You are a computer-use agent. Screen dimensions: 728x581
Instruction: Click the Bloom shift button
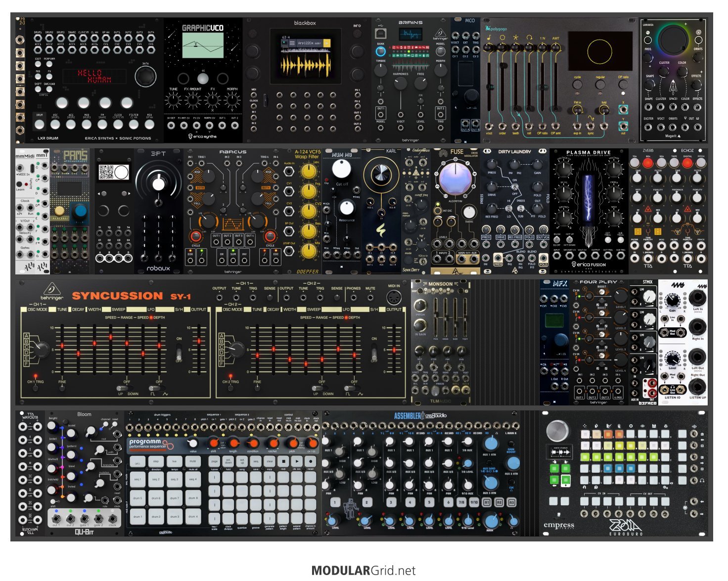coord(53,501)
